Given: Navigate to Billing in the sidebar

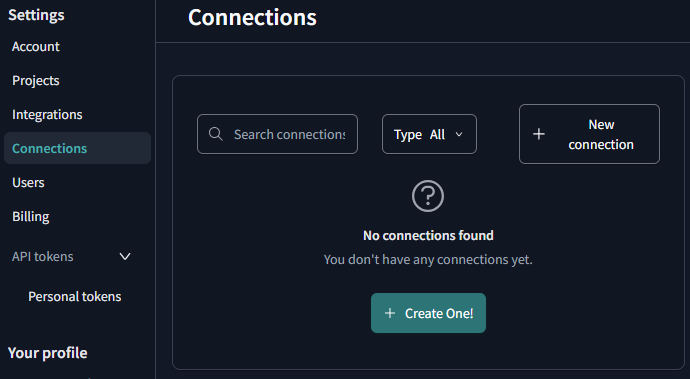Looking at the screenshot, I should pos(31,217).
